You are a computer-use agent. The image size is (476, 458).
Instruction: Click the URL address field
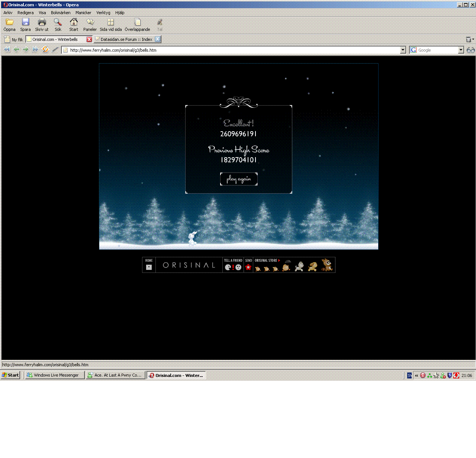coord(234,50)
